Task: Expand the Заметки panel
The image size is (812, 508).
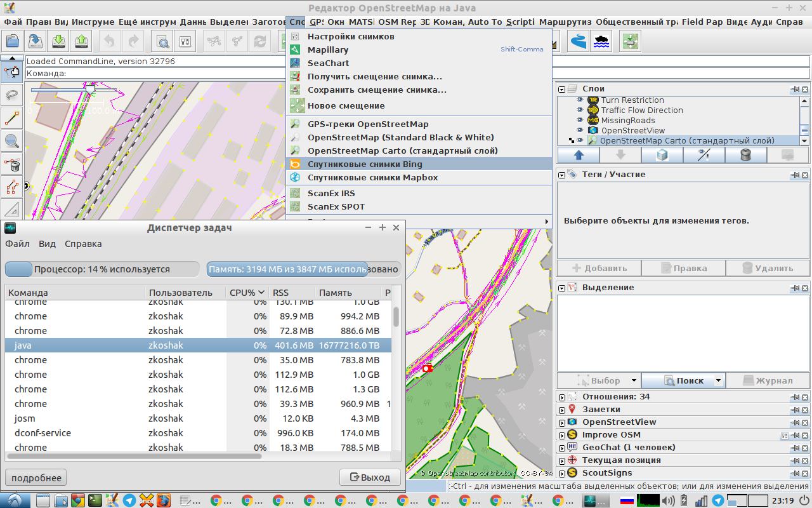Action: tap(561, 410)
